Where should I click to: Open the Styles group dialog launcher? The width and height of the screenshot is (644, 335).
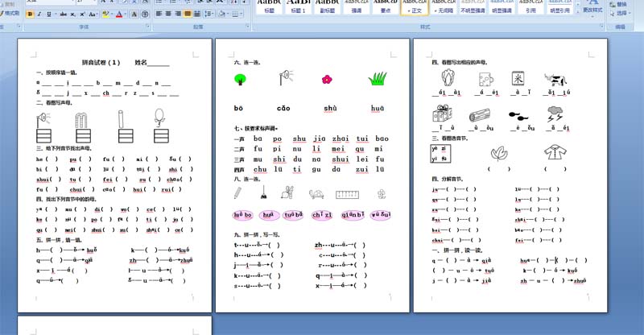(x=601, y=26)
